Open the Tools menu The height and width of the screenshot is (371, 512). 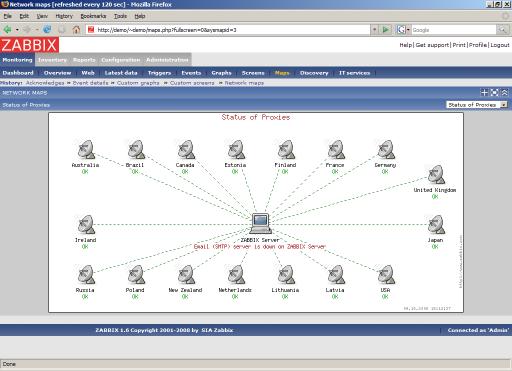point(120,16)
